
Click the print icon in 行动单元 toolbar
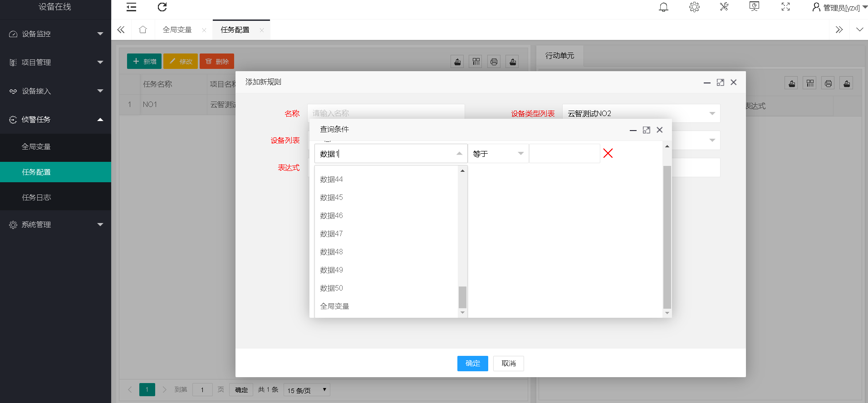829,83
